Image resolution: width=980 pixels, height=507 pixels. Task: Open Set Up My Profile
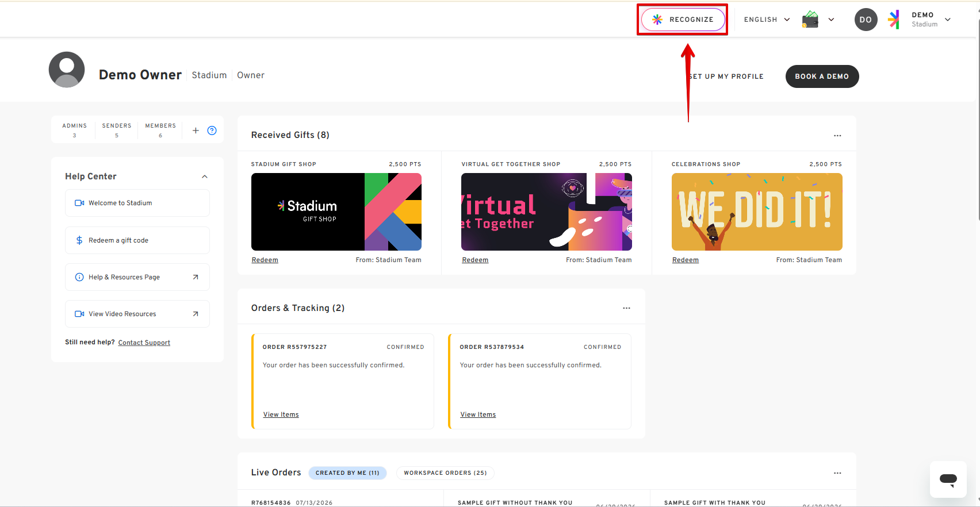[726, 76]
